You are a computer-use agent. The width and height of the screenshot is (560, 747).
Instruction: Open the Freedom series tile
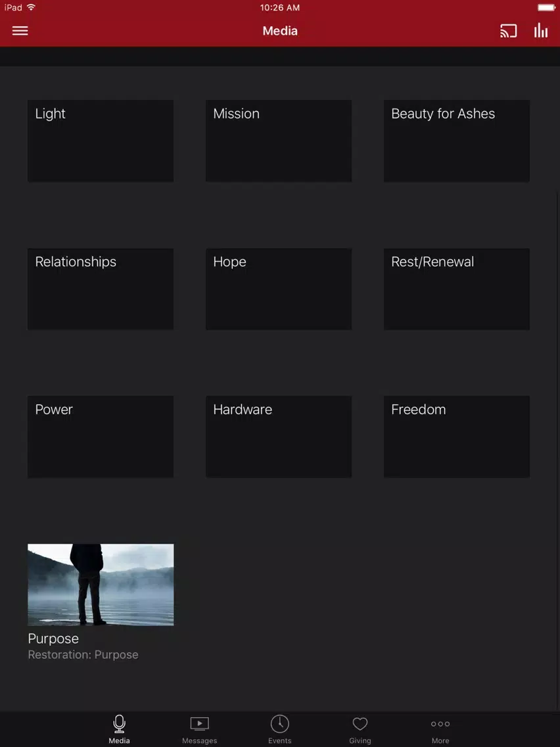[x=457, y=437]
